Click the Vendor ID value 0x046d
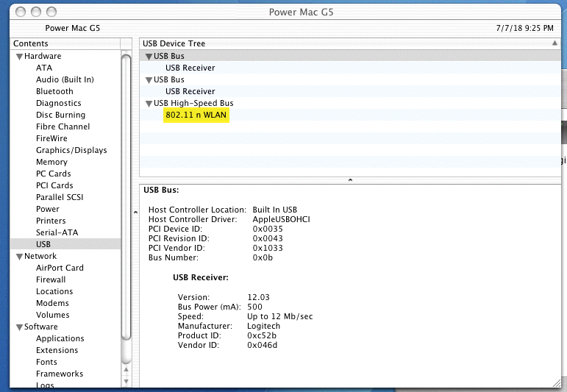The width and height of the screenshot is (567, 392). coord(262,345)
